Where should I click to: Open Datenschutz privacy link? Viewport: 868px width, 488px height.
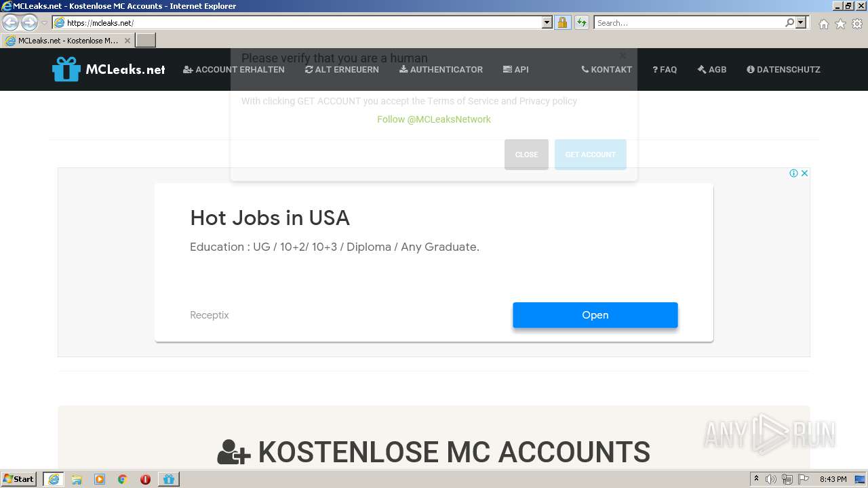(x=783, y=69)
